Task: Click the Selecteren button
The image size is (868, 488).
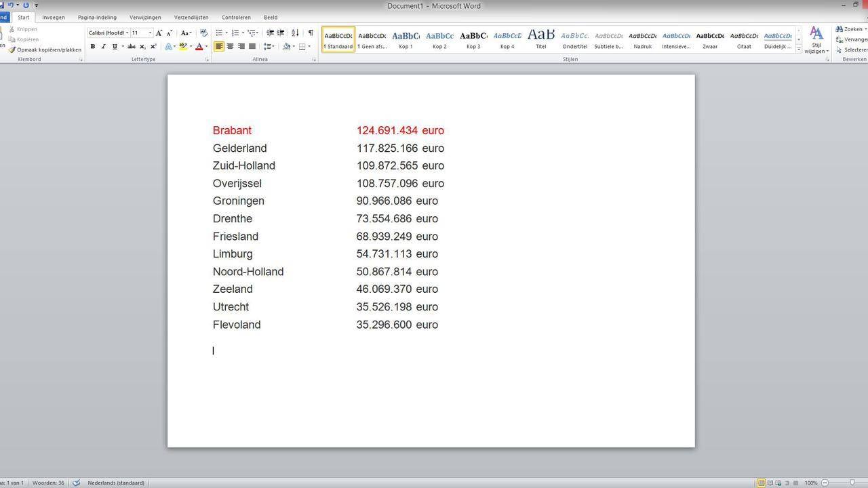Action: coord(852,49)
